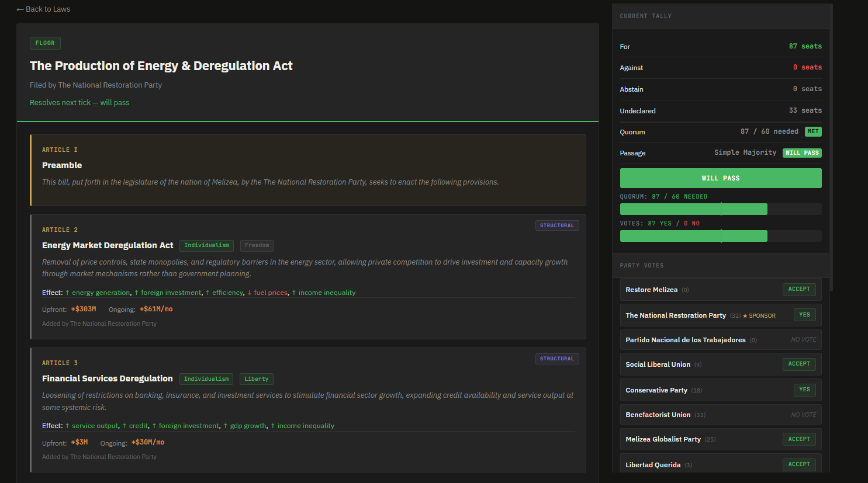Screen dimensions: 868x483
Task: Click the STRUCTURAL badge on Article 3
Action: point(556,359)
